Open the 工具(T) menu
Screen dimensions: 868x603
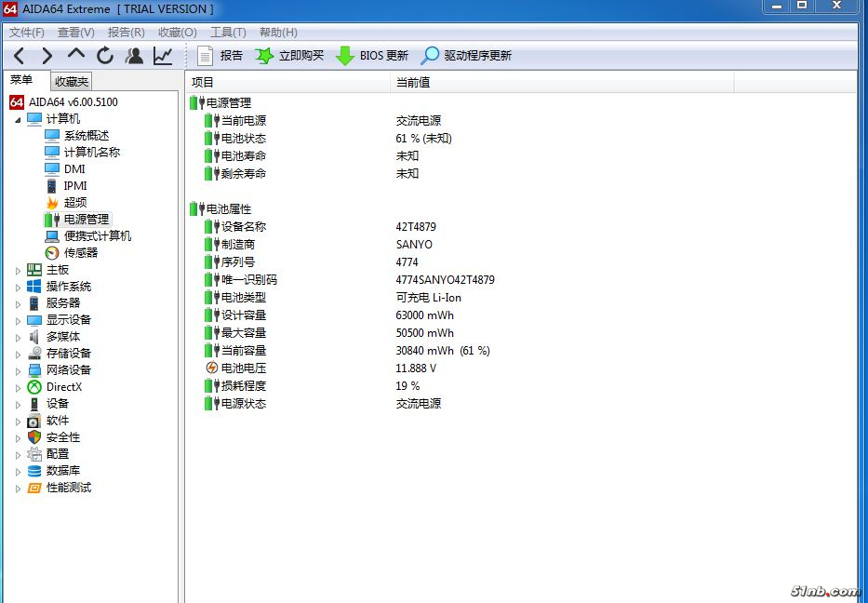(228, 33)
